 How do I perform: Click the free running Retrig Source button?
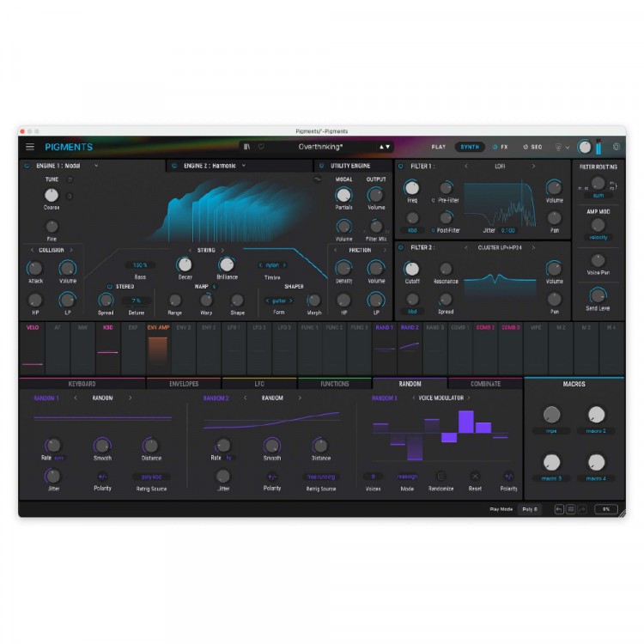(321, 477)
